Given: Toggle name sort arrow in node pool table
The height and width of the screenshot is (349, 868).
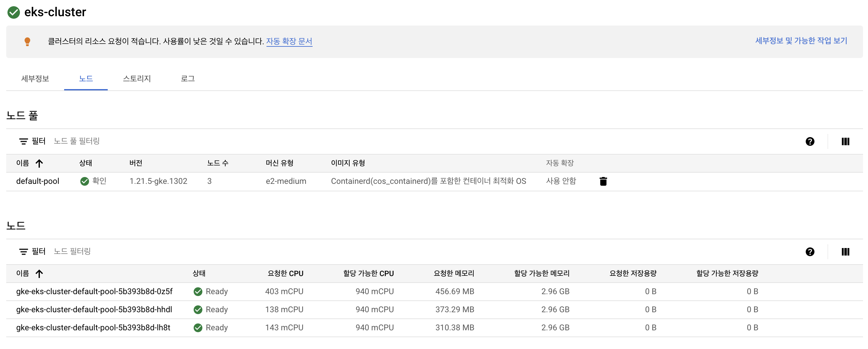Looking at the screenshot, I should click(x=39, y=164).
